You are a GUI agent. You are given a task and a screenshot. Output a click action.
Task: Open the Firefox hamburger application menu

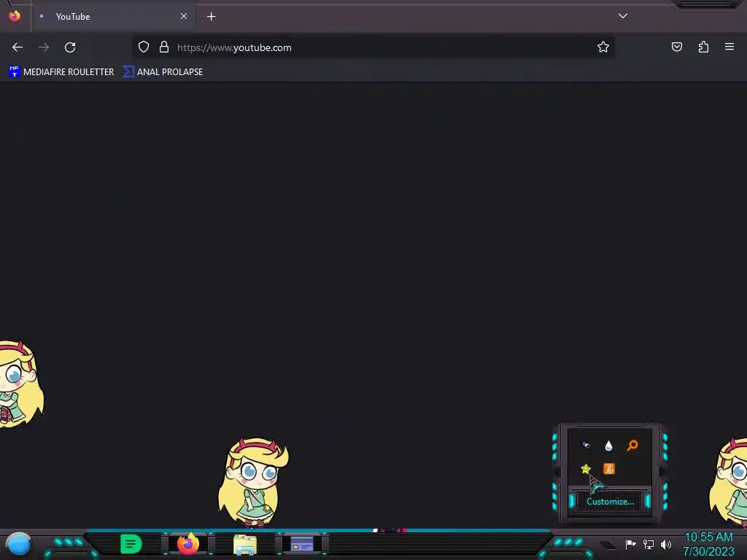click(729, 47)
